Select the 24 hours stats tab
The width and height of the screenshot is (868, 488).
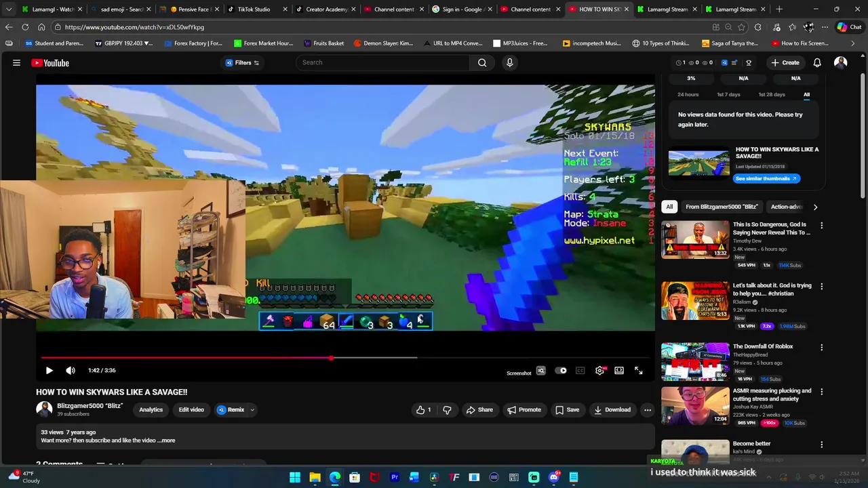coord(688,95)
